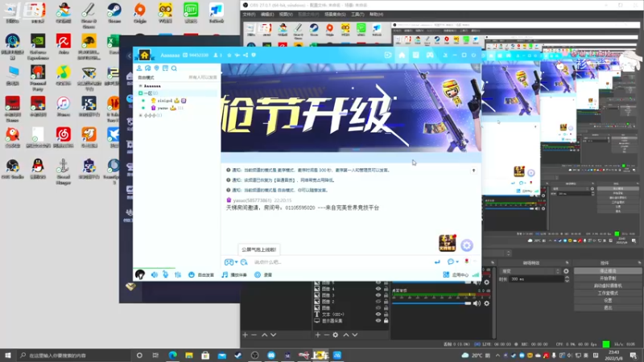The height and width of the screenshot is (362, 644).
Task: Click the 录音 record button in YY
Action: [x=263, y=275]
